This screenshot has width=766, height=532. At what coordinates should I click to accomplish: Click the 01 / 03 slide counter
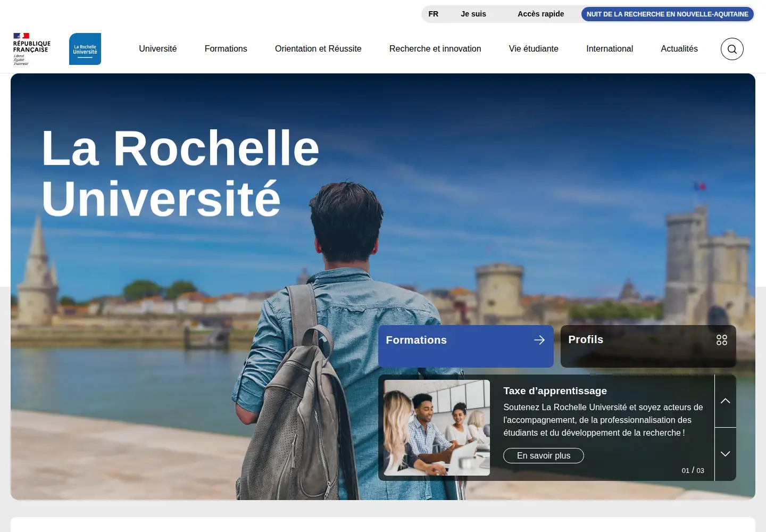pos(693,470)
